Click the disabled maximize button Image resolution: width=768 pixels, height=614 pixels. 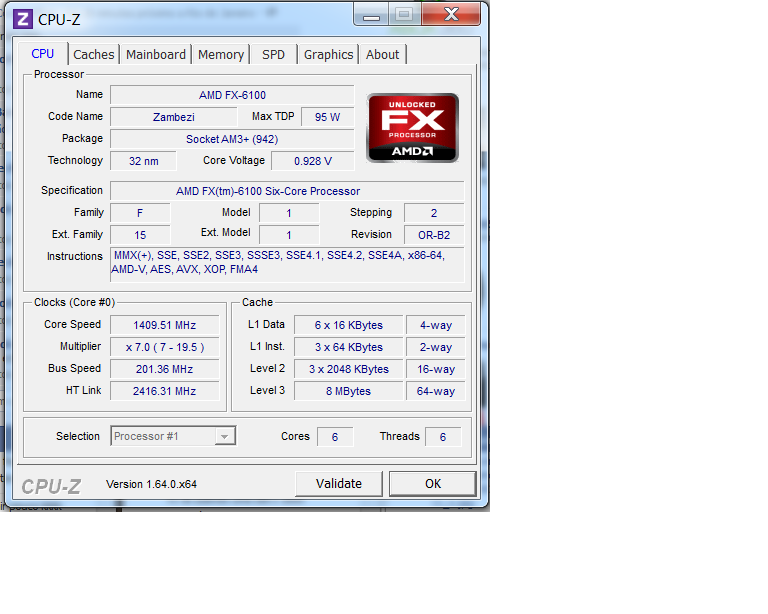pyautogui.click(x=405, y=15)
